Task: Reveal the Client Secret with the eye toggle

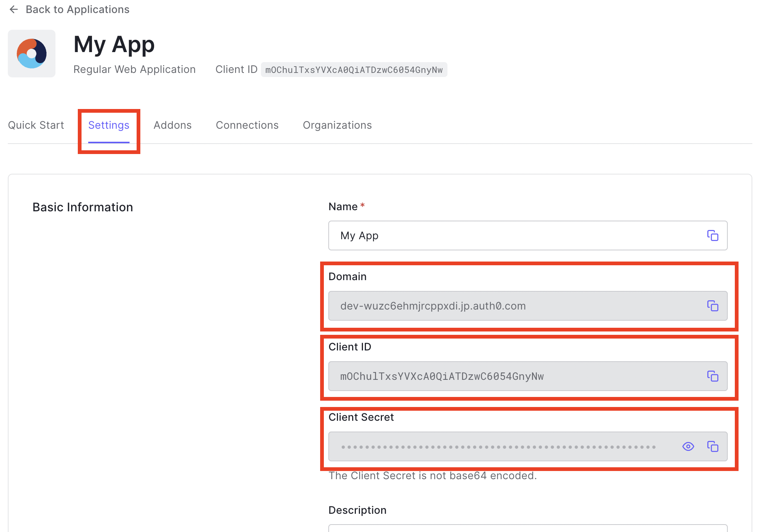Action: click(688, 446)
